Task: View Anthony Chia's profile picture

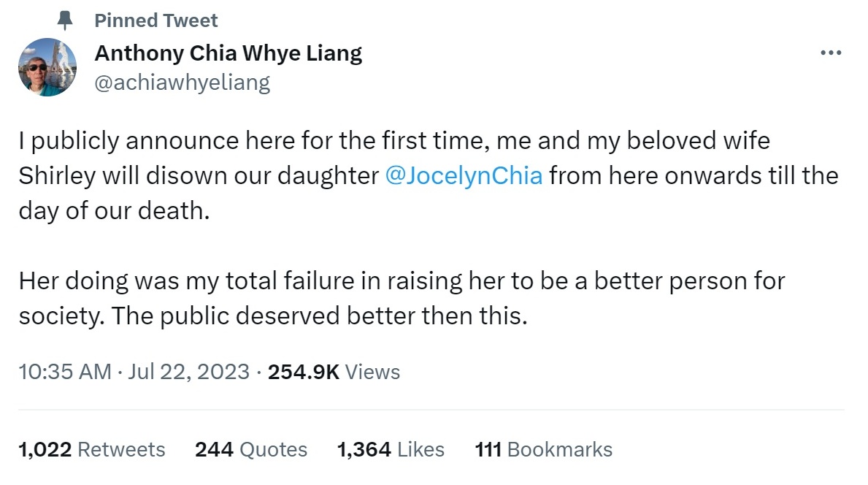Action: point(47,66)
